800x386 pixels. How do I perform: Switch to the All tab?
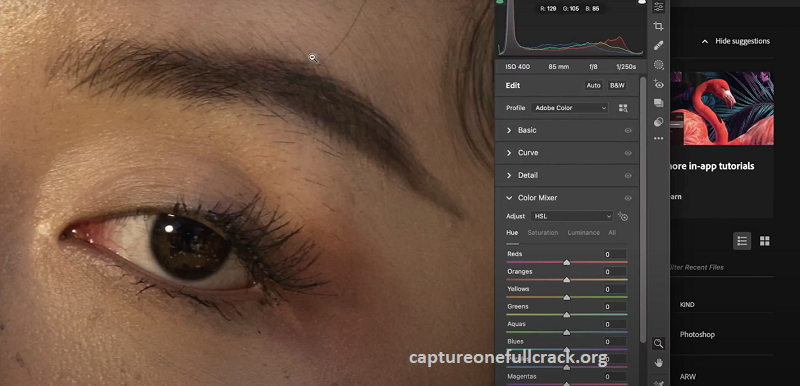(x=612, y=233)
